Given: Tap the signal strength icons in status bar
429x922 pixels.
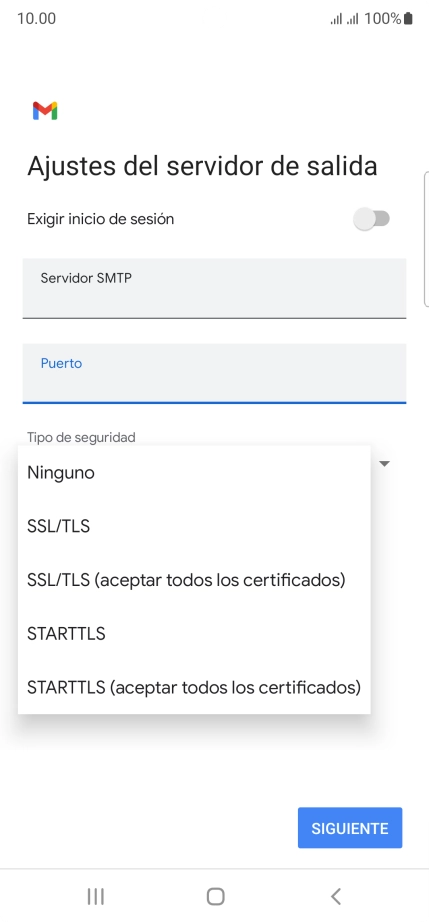Looking at the screenshot, I should (x=344, y=19).
